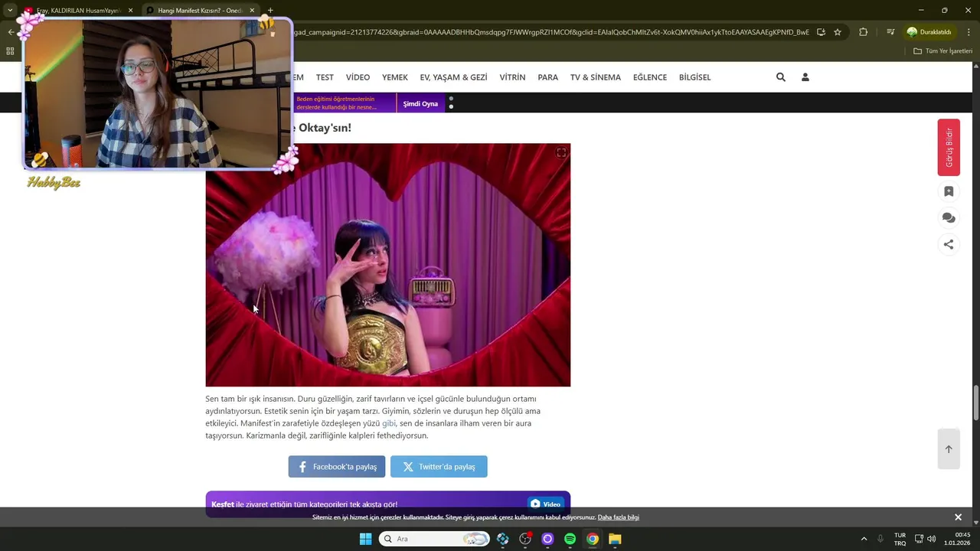Image resolution: width=980 pixels, height=551 pixels.
Task: Click the back-to-top arrow button
Action: click(949, 449)
